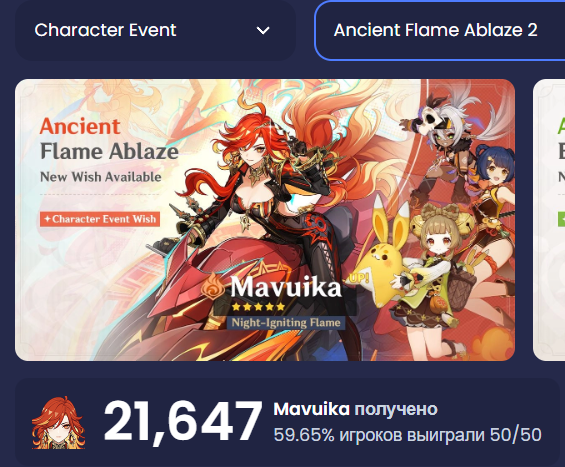Click the Pyro element icon beside Mavuika

213,286
